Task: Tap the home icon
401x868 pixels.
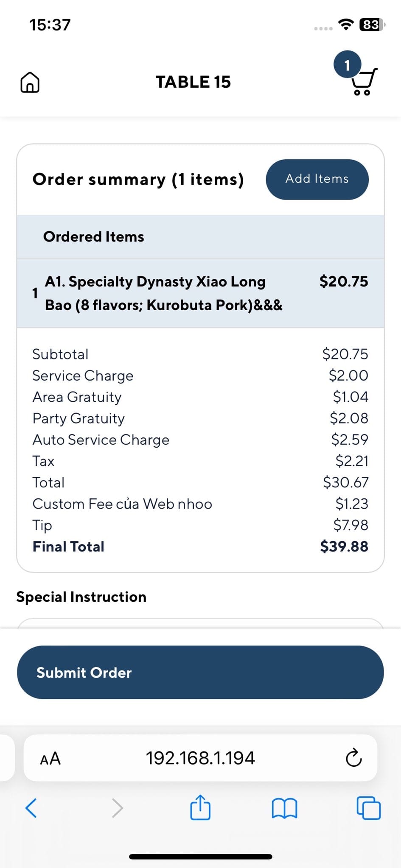Action: click(x=30, y=82)
